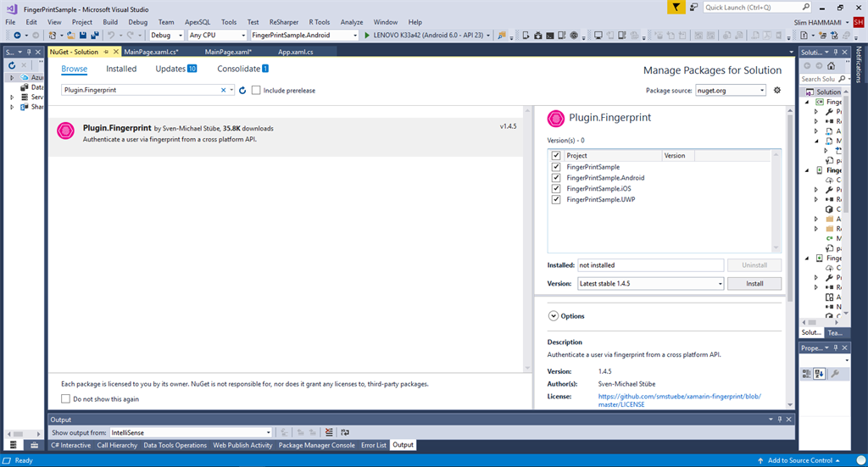Click Android SDK Manager toolbar icon
This screenshot has height=467, width=868.
(538, 36)
